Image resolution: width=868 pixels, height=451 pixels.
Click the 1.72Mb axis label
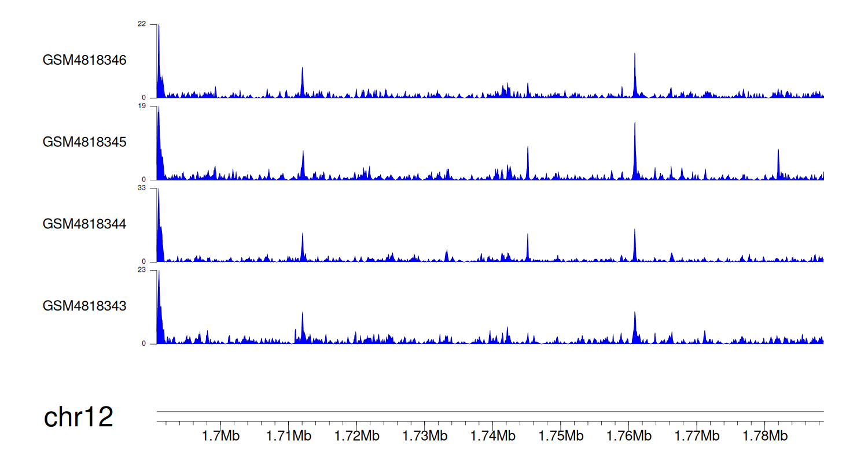tap(356, 435)
